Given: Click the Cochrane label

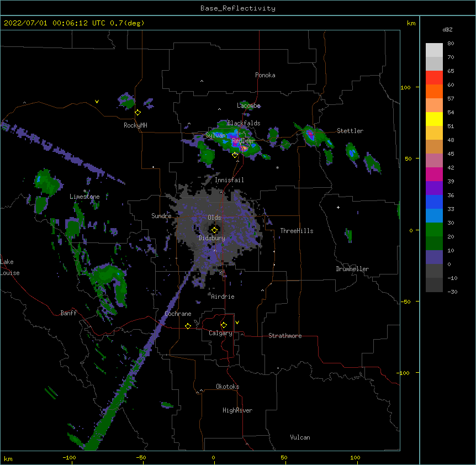Looking at the screenshot, I should pyautogui.click(x=178, y=314).
